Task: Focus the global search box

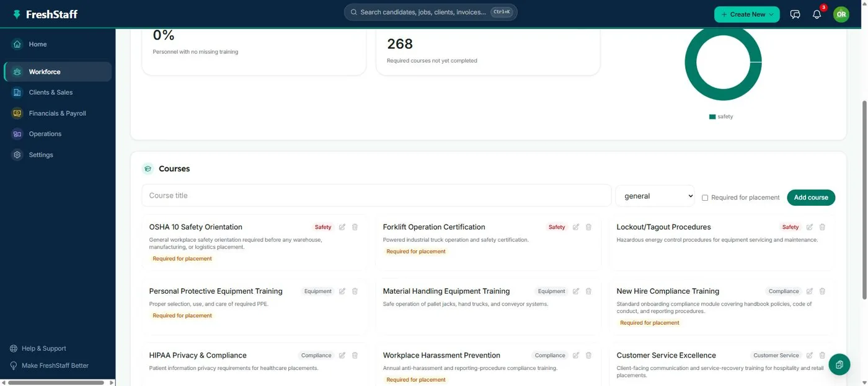Action: click(430, 12)
